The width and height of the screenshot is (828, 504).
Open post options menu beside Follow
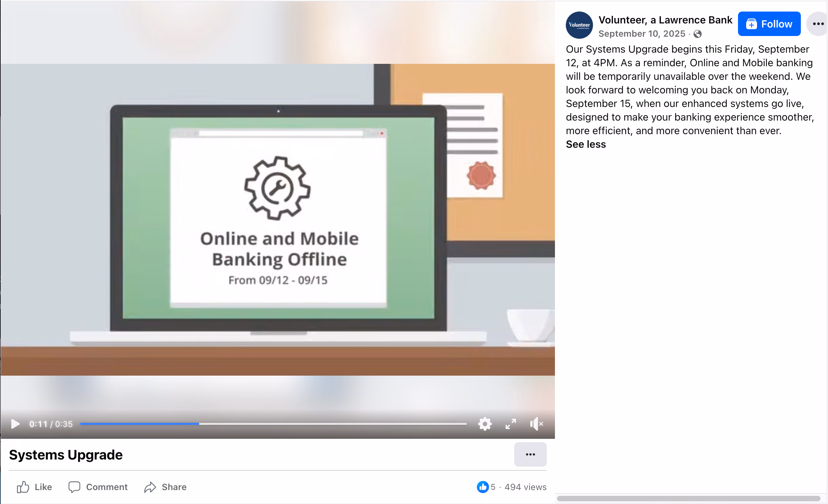pyautogui.click(x=818, y=24)
